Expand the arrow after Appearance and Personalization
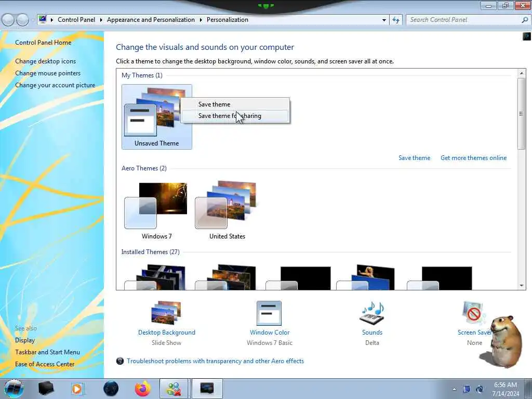The width and height of the screenshot is (532, 399). (x=201, y=20)
